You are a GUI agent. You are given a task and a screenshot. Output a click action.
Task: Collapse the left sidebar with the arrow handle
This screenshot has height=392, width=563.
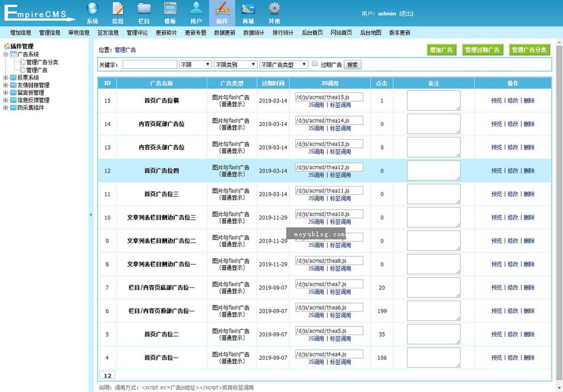(x=91, y=215)
